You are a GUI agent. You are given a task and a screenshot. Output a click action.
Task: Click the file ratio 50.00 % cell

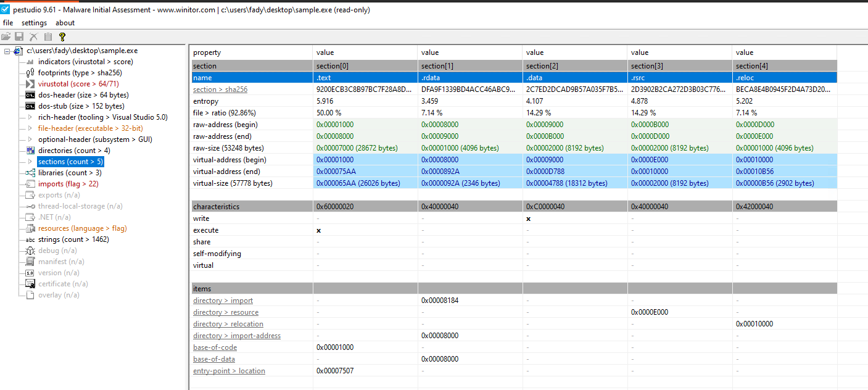pos(365,113)
